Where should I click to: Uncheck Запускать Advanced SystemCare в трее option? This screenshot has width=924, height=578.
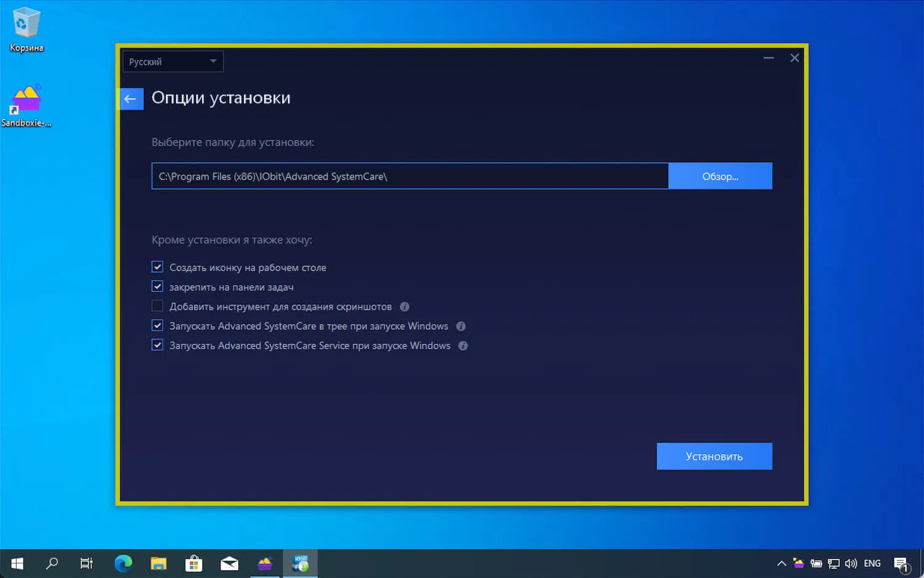(x=158, y=325)
